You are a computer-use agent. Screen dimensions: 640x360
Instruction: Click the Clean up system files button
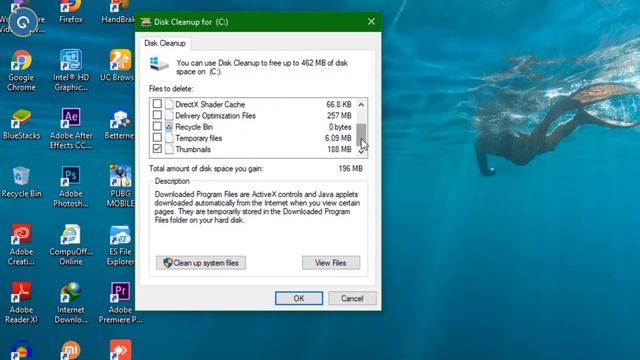tap(201, 263)
